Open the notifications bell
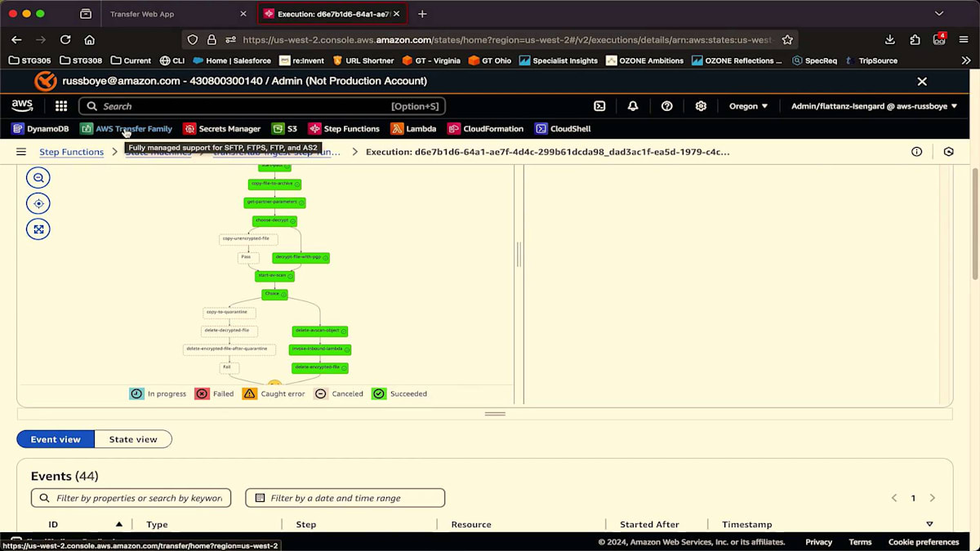Screen dimensions: 980x551 [633, 106]
